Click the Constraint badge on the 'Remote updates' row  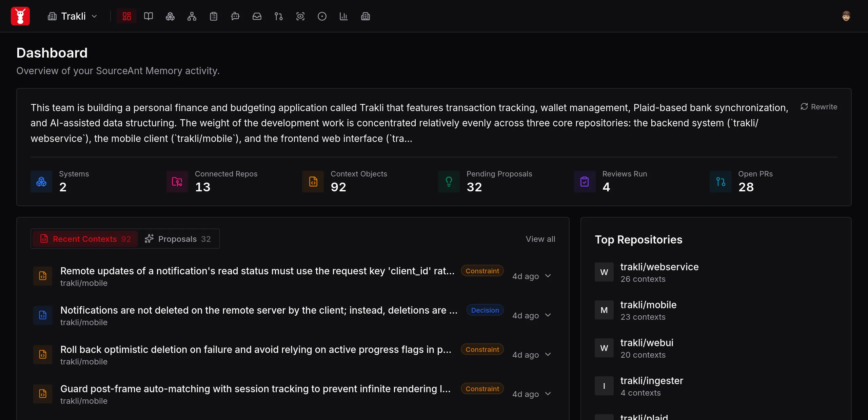pyautogui.click(x=482, y=271)
